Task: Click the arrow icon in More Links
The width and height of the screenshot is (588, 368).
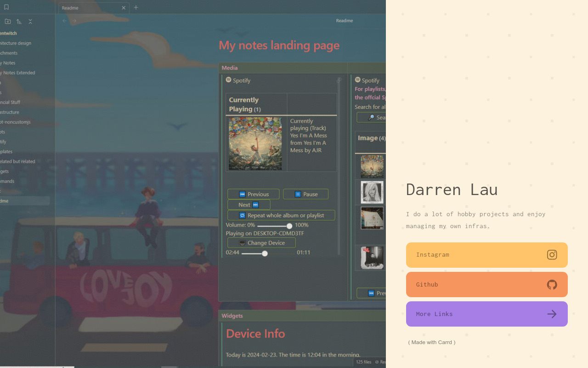Action: pos(552,314)
